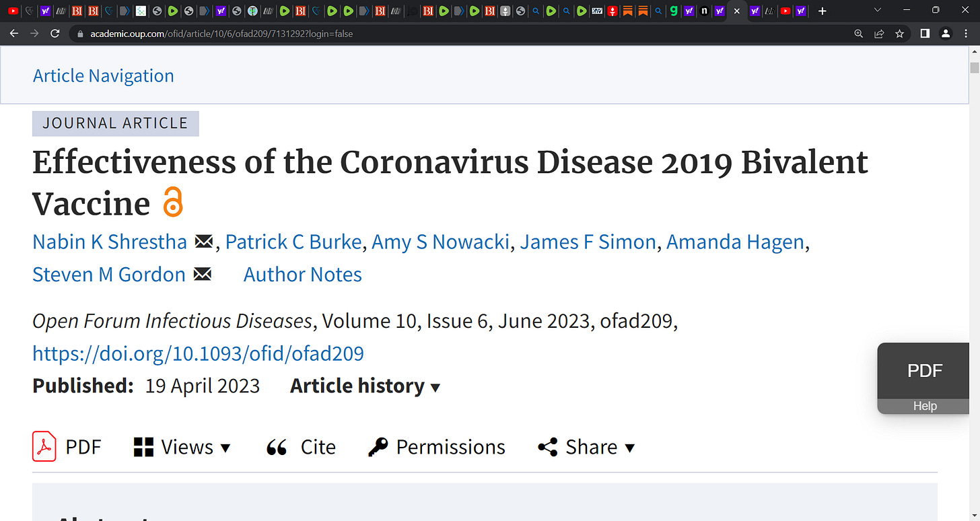The image size is (980, 521).
Task: Open author James F Simon's details
Action: tap(588, 242)
